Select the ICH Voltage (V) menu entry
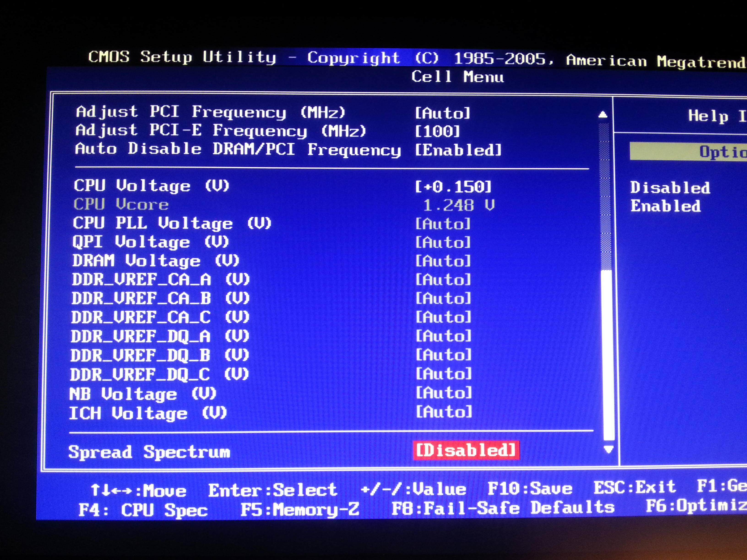747x560 pixels. click(148, 413)
